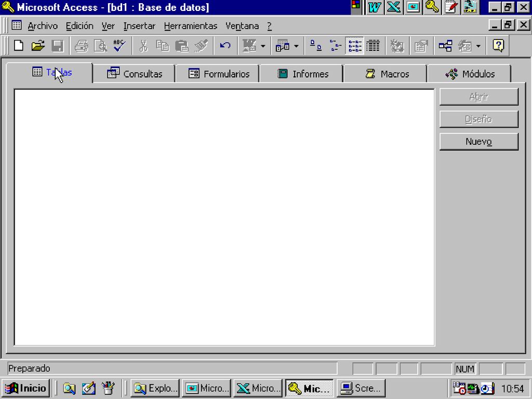This screenshot has width=532, height=399.
Task: Click the Code toolbar icon
Action: click(x=396, y=46)
